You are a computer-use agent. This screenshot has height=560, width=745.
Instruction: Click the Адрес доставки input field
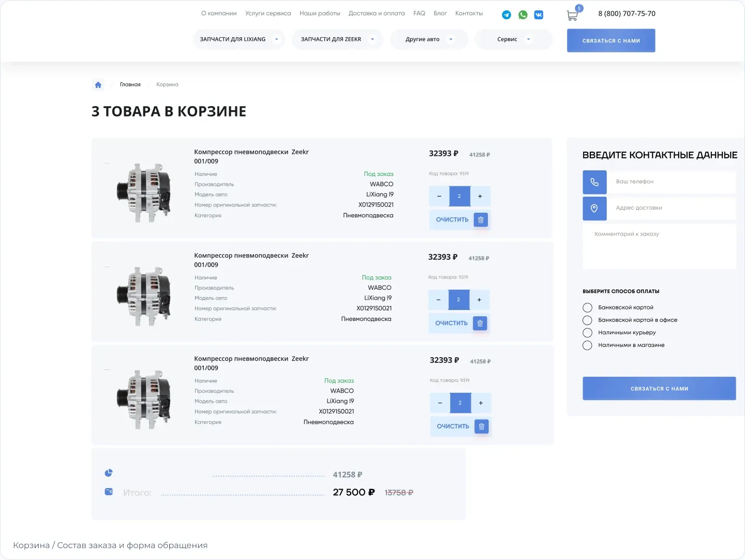coord(671,208)
